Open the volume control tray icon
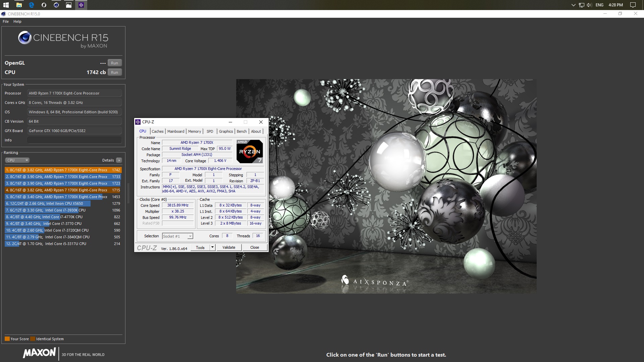The width and height of the screenshot is (644, 362). (589, 5)
